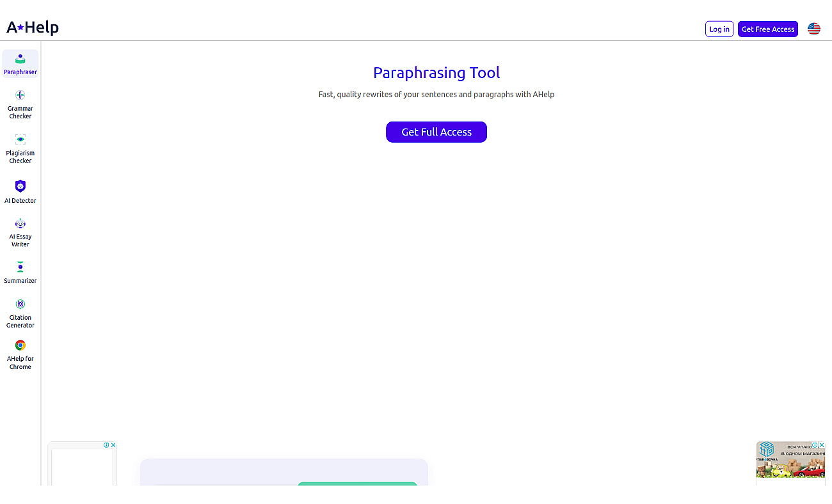Select the AI Essay Writer label
832x504 pixels.
point(20,240)
